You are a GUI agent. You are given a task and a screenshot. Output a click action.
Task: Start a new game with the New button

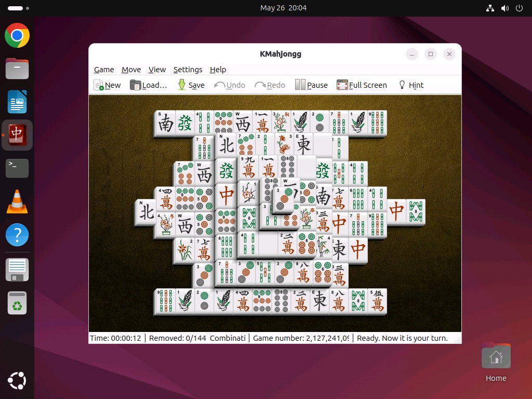tap(107, 85)
